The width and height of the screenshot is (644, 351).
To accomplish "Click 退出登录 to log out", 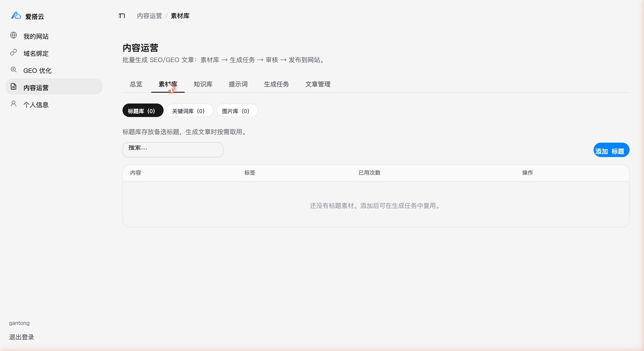I will click(x=22, y=337).
